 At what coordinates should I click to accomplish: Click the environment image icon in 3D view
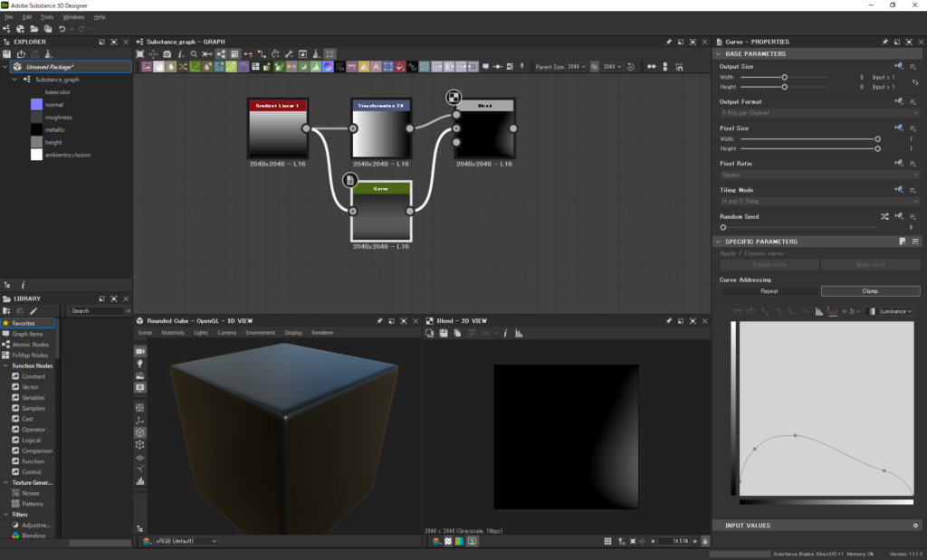(x=140, y=375)
